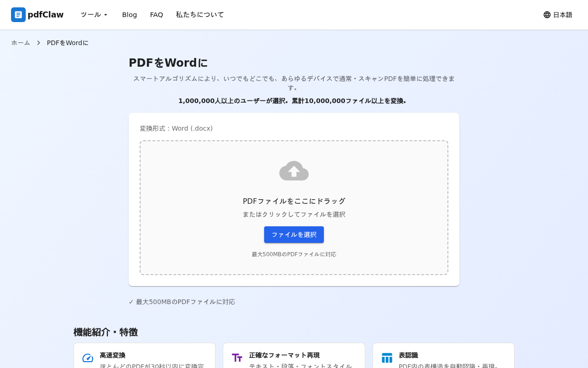Navigate to ホーム via breadcrumb

[x=20, y=42]
